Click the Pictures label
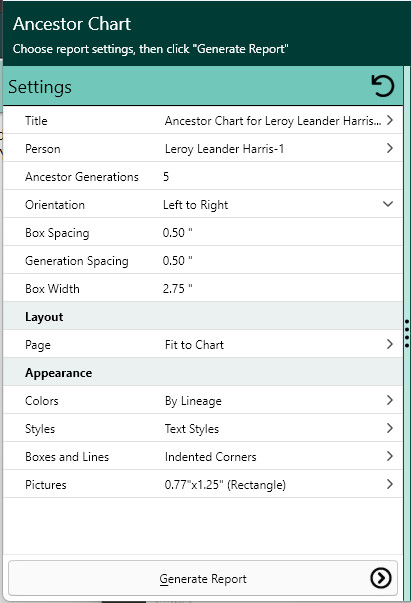Image resolution: width=411 pixels, height=603 pixels. 46,485
